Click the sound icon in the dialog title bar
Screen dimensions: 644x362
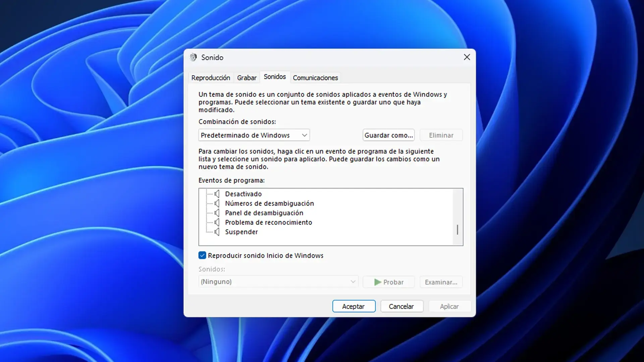(194, 57)
